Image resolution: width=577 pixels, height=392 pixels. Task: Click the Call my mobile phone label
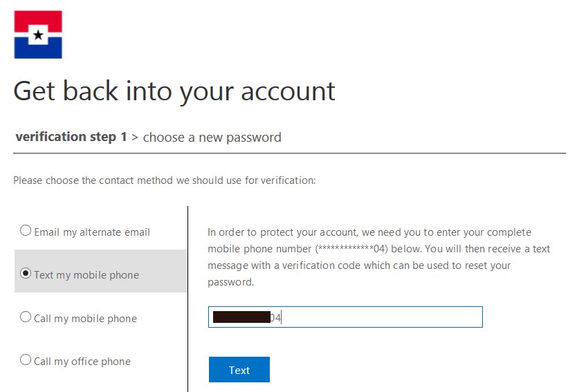pyautogui.click(x=85, y=319)
